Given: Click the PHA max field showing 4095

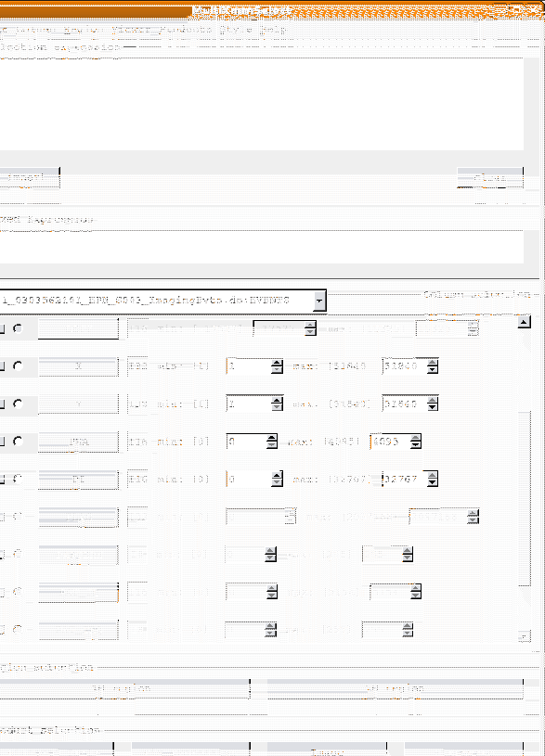Looking at the screenshot, I should coord(390,442).
